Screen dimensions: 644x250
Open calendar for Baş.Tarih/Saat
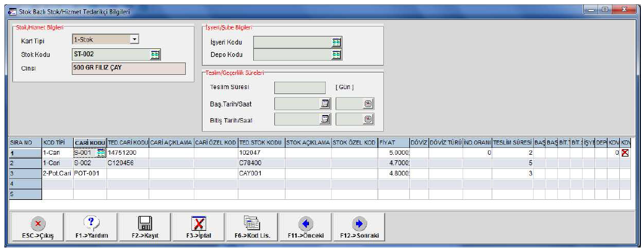[324, 103]
